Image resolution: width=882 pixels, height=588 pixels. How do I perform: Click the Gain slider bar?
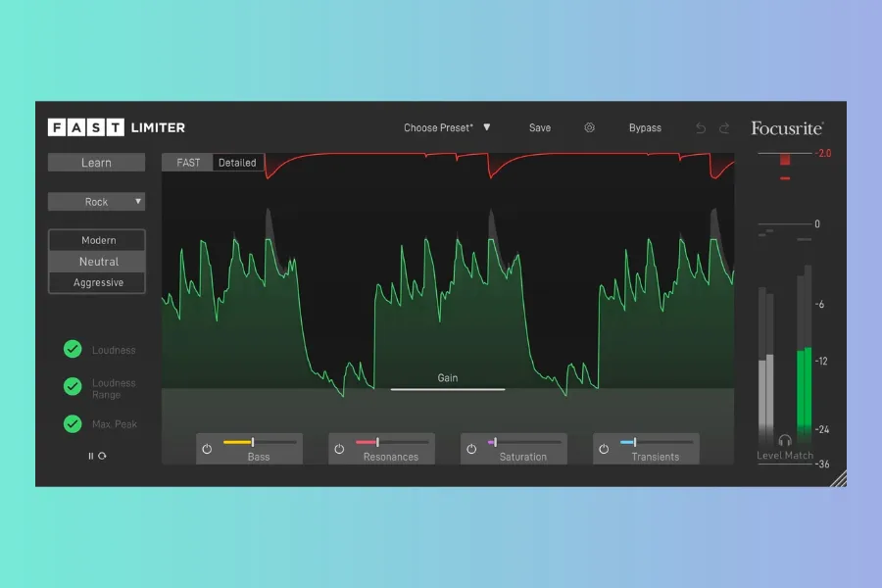tap(448, 389)
